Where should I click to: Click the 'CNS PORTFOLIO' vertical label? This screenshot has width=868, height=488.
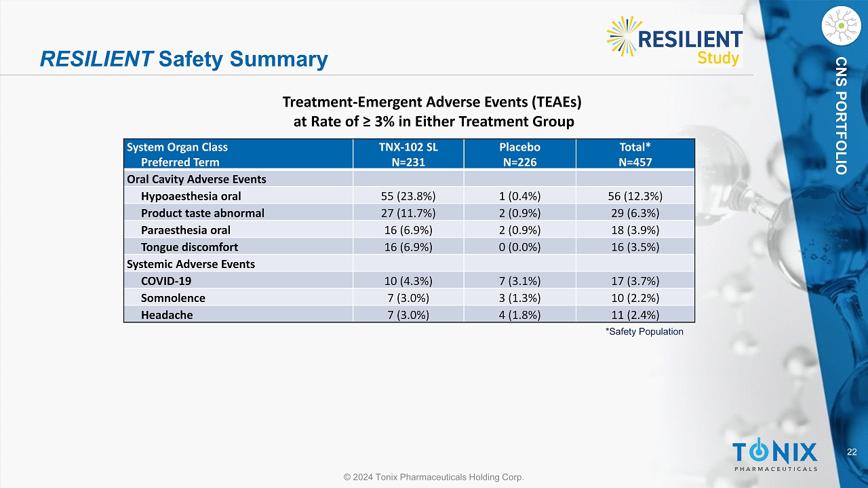[x=841, y=115]
